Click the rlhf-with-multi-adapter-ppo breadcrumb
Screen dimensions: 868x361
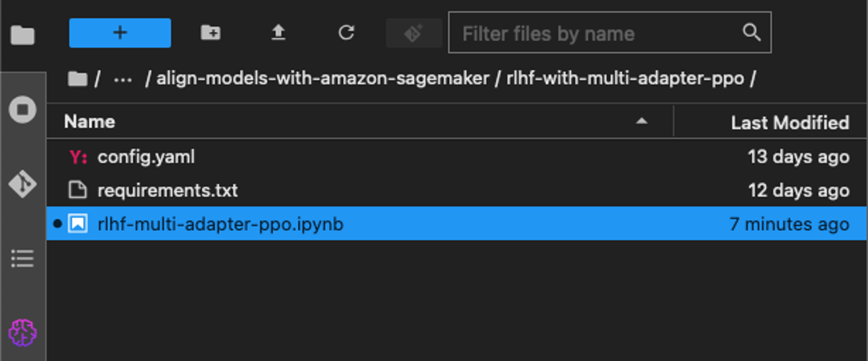click(x=624, y=79)
